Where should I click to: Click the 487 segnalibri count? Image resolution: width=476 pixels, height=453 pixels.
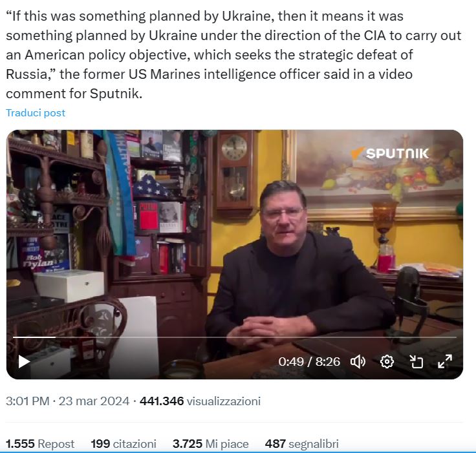[302, 444]
